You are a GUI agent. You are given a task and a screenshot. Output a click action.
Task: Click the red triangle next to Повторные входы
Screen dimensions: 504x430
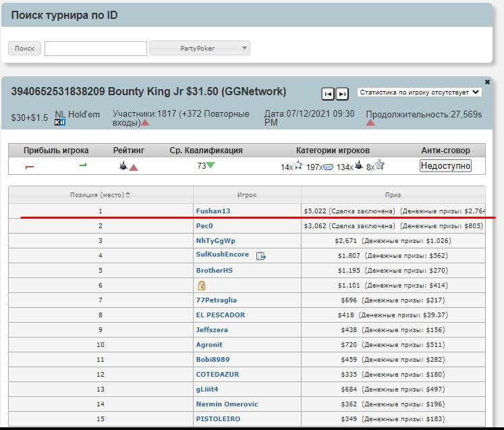click(145, 123)
